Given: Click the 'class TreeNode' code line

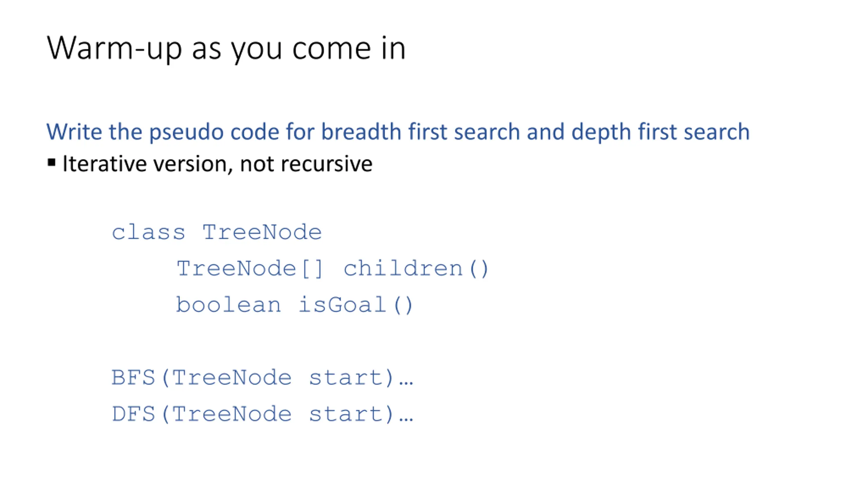Looking at the screenshot, I should [217, 232].
